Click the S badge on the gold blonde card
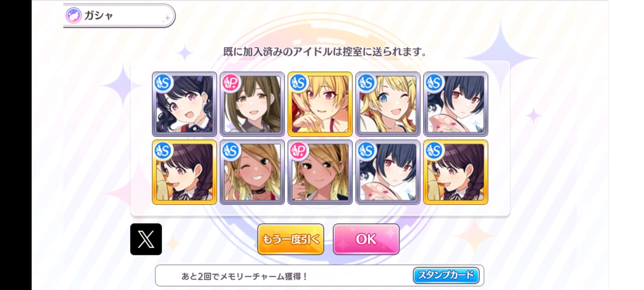Viewport: 644px width, 290px height. coord(298,83)
